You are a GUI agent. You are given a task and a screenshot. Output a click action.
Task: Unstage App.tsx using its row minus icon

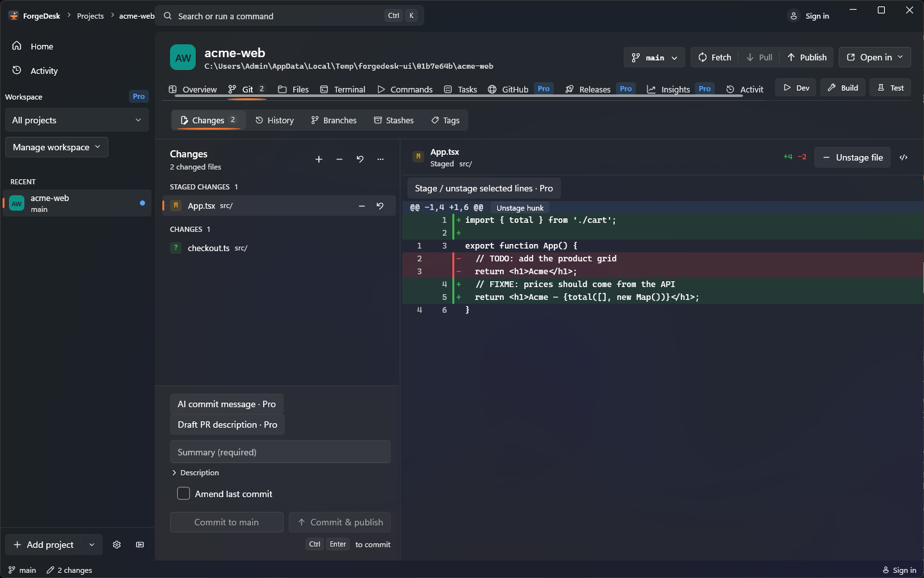[362, 206]
